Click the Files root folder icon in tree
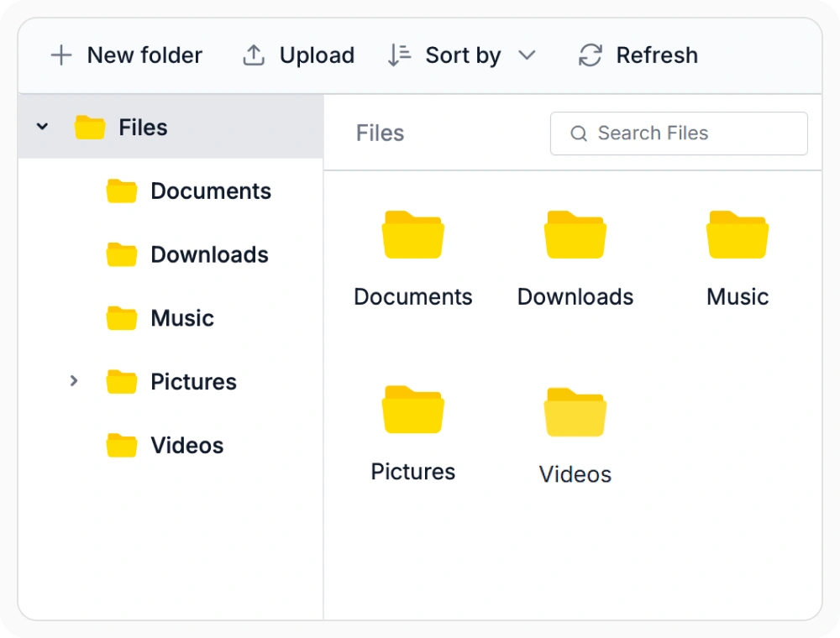The height and width of the screenshot is (638, 840). pos(90,128)
